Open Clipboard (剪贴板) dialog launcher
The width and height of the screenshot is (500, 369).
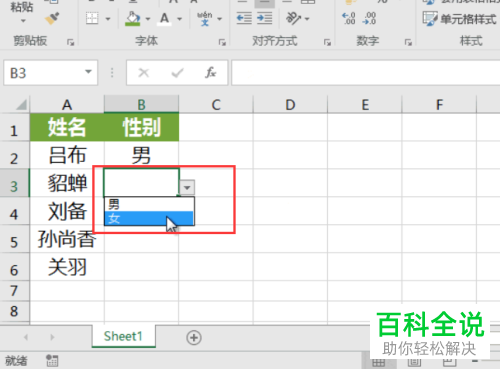click(70, 42)
